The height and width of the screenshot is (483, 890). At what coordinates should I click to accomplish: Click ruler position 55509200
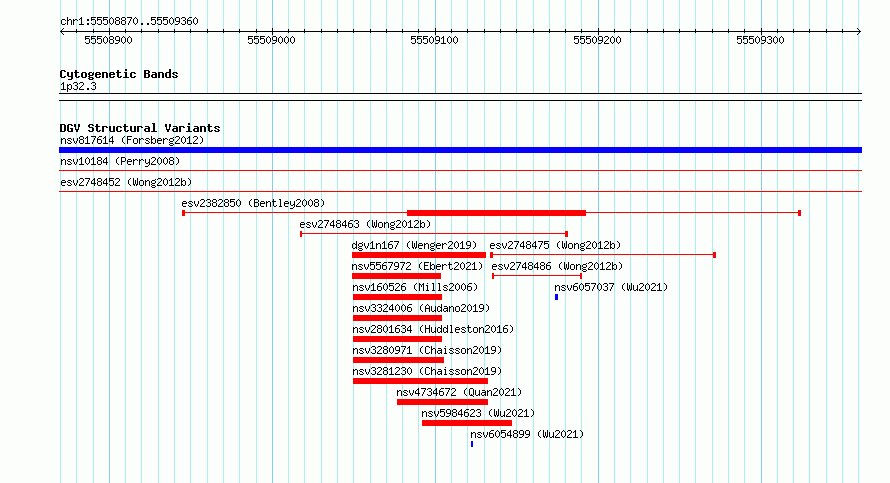(x=597, y=40)
